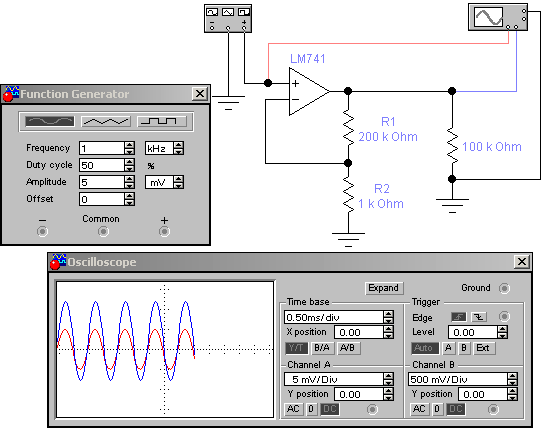Select resistor R1 200 k Ohm
This screenshot has height=432, width=548.
pyautogui.click(x=348, y=127)
